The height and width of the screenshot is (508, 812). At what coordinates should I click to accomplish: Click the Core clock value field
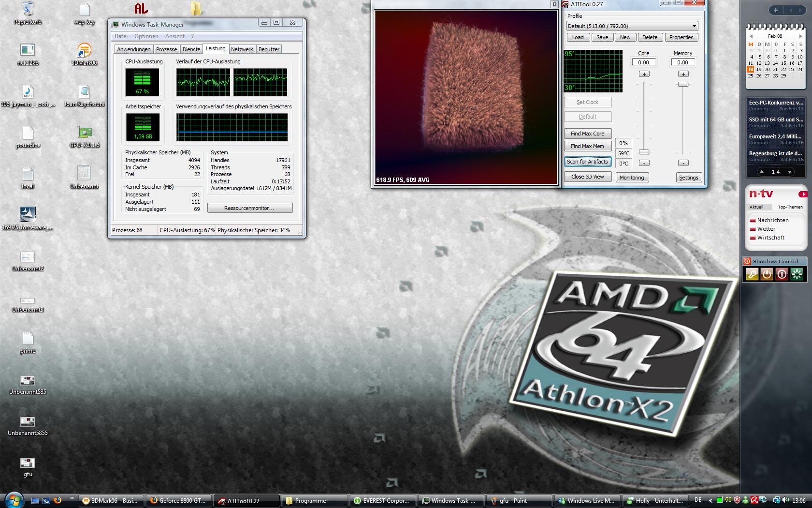pyautogui.click(x=644, y=62)
